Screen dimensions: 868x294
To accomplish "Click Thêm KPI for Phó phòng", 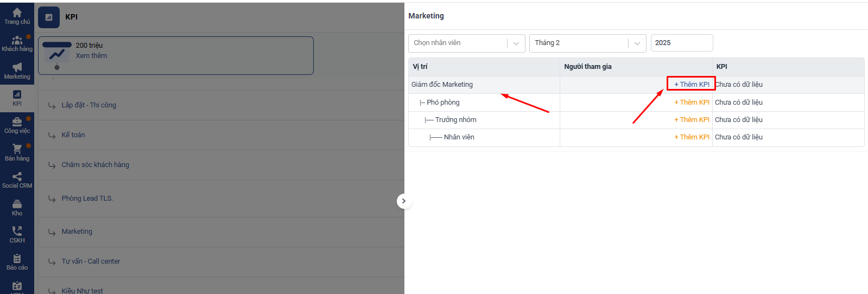I will [x=692, y=103].
